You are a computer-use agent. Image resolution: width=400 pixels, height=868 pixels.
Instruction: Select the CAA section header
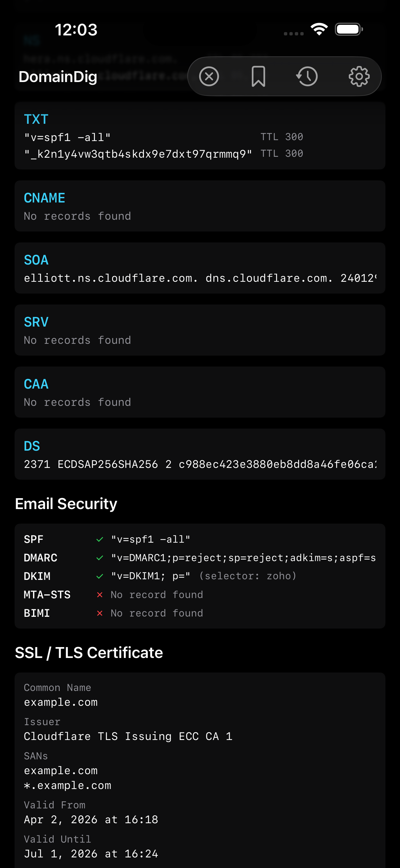[x=36, y=384]
